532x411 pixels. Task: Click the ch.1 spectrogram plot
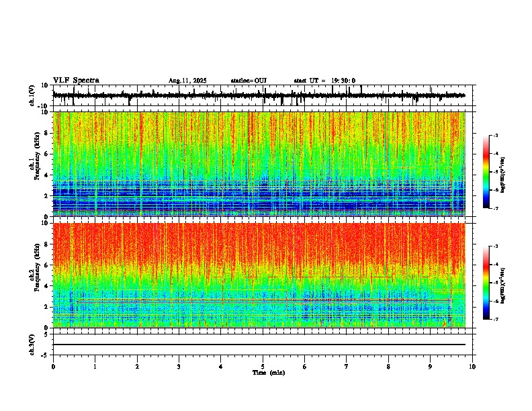click(259, 164)
